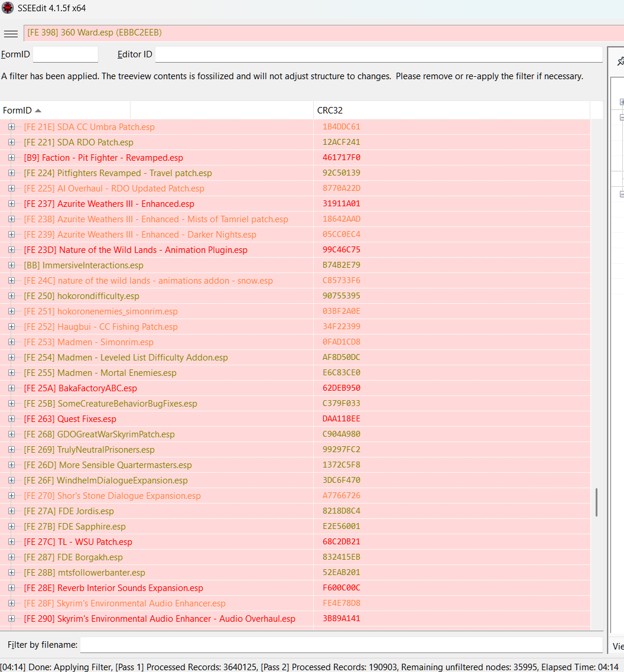Sort by the FormID column header

65,110
